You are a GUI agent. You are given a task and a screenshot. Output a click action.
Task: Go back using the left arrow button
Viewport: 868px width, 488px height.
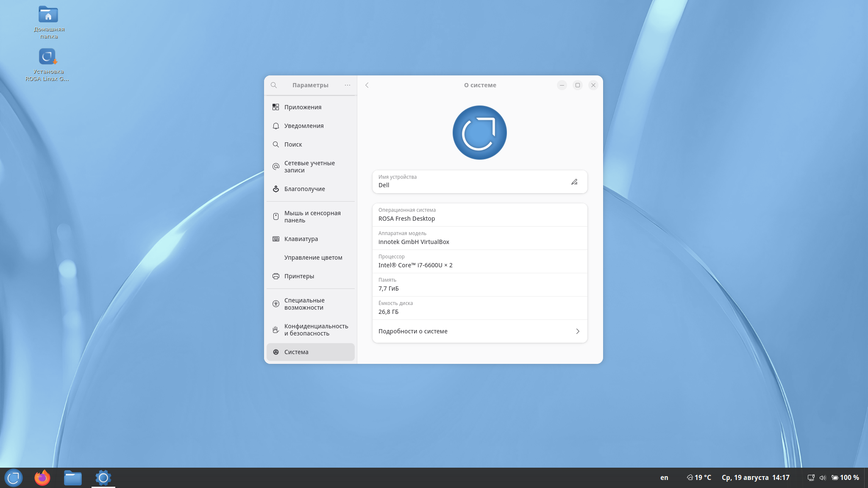click(x=367, y=85)
